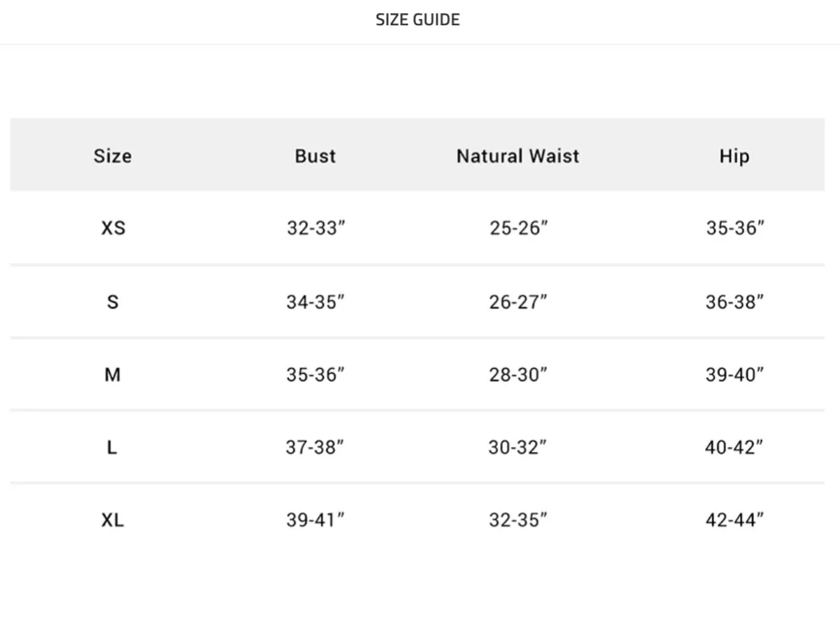
Task: Click the 32-33" bust measurement
Action: (x=316, y=228)
